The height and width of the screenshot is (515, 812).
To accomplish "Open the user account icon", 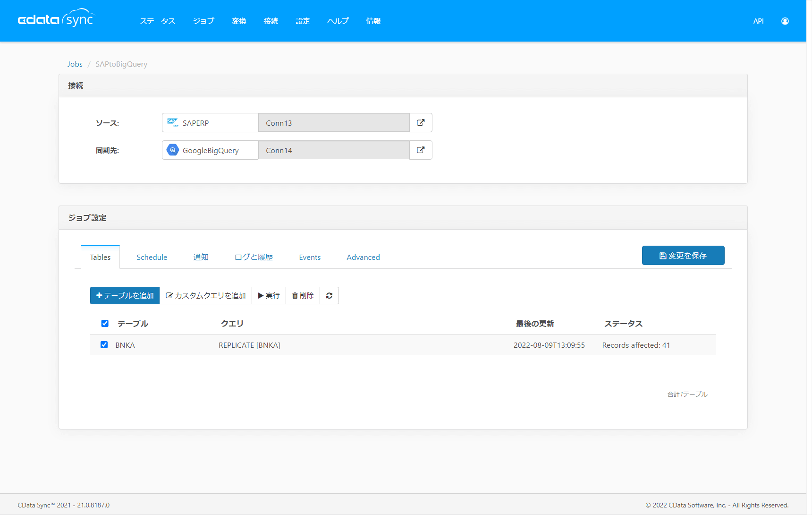I will (785, 21).
